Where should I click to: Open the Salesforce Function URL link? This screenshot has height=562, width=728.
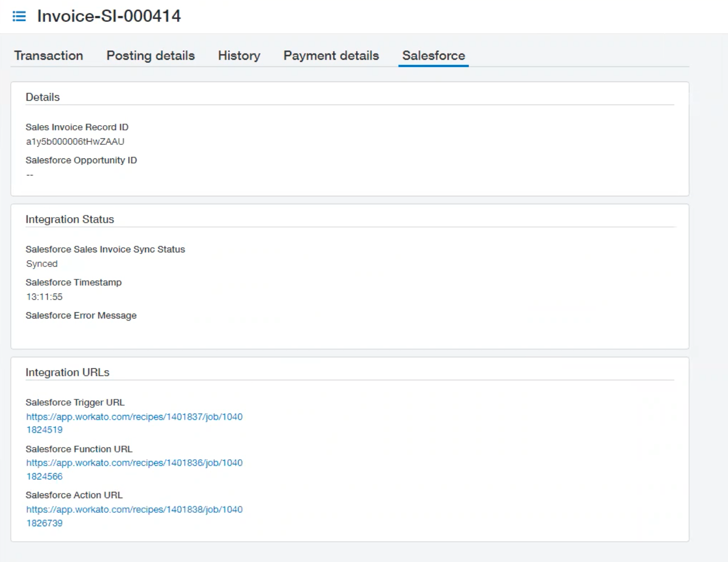[x=134, y=469]
